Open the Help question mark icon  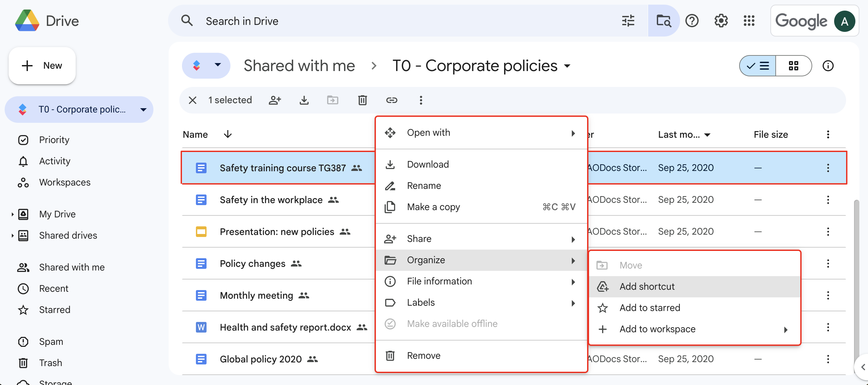pyautogui.click(x=692, y=21)
